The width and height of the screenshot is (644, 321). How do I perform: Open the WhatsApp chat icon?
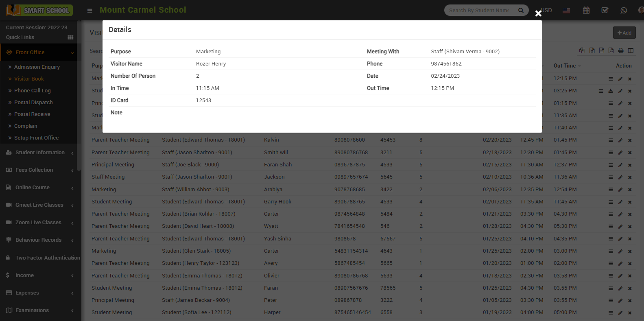624,10
